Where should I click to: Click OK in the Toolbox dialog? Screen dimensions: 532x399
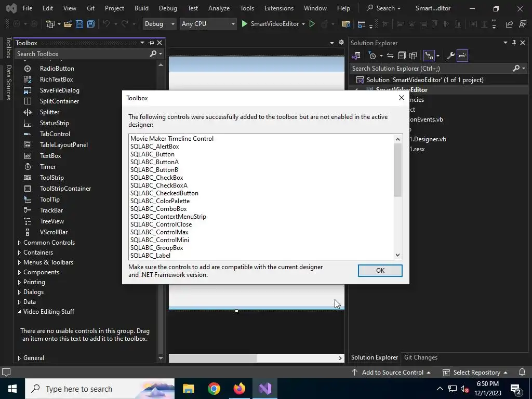pos(380,270)
